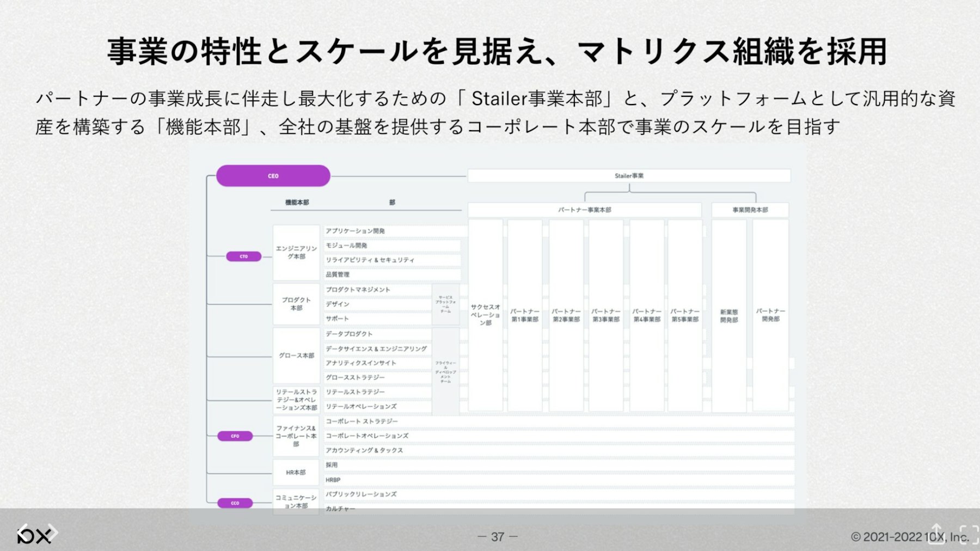Click the リテールオペレーションズ row
The image size is (980, 551).
coord(378,407)
